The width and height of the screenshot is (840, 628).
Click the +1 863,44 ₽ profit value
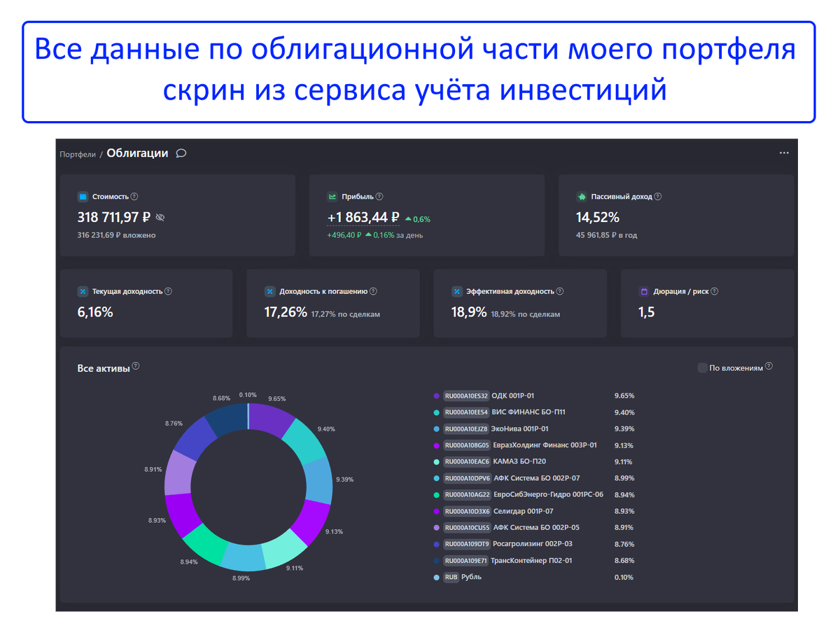[x=363, y=218]
